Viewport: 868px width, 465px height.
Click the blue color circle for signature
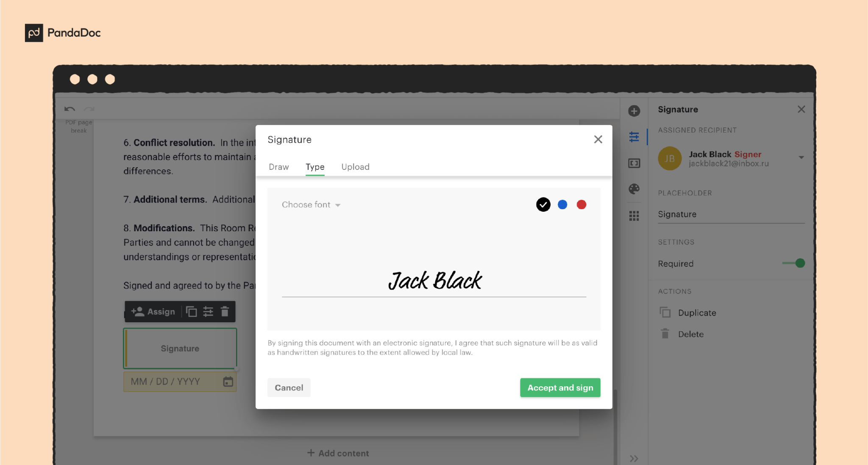562,205
